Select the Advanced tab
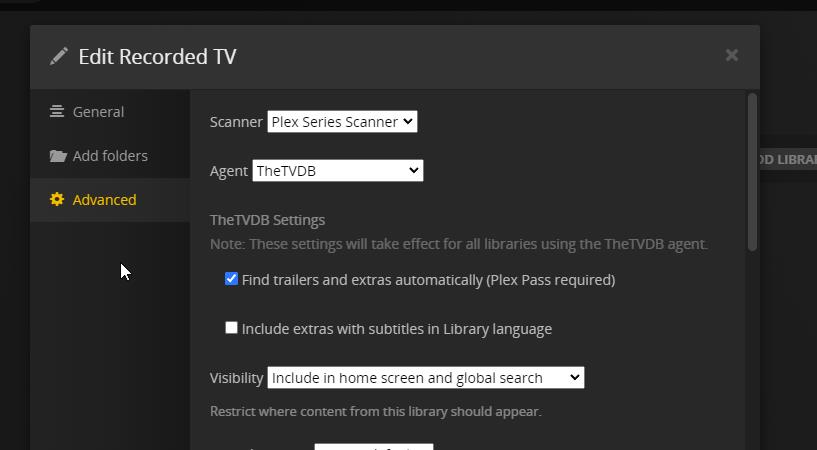This screenshot has width=817, height=450. coord(110,200)
